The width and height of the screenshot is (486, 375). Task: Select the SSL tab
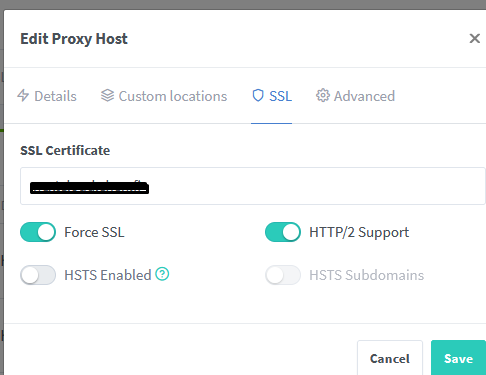pos(272,96)
